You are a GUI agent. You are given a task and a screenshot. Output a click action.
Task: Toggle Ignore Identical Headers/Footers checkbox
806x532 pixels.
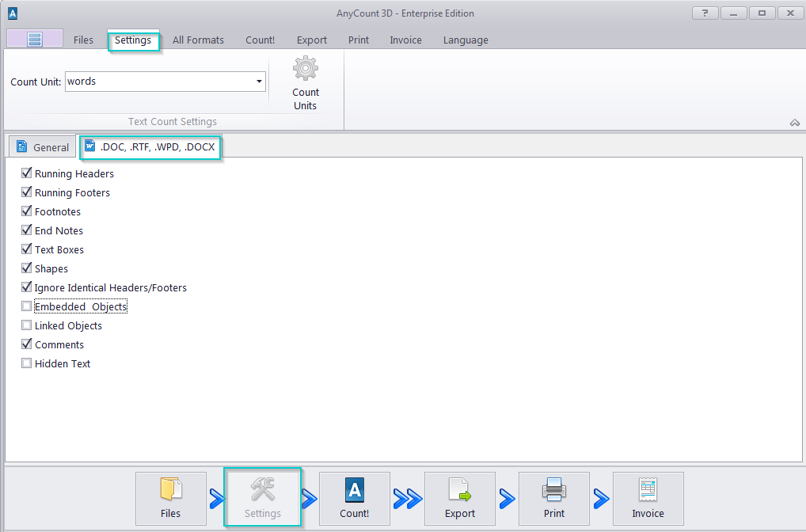coord(27,287)
